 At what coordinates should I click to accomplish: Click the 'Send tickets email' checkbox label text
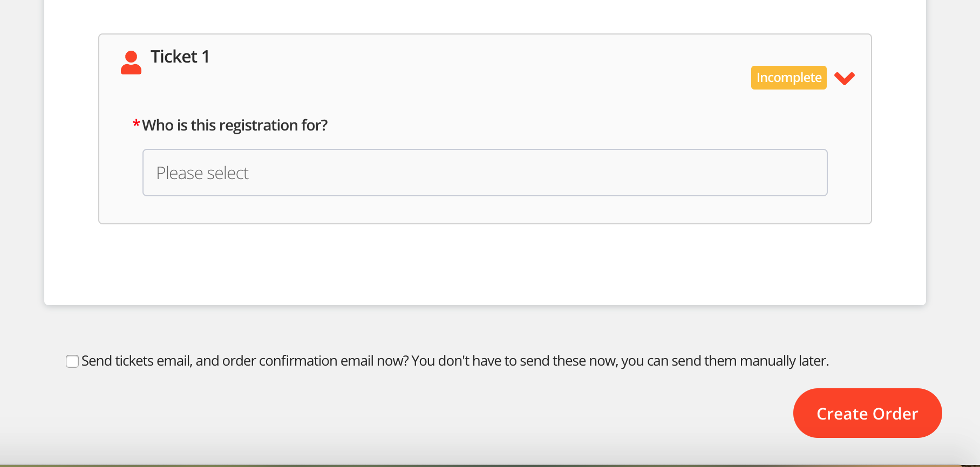[x=136, y=361]
